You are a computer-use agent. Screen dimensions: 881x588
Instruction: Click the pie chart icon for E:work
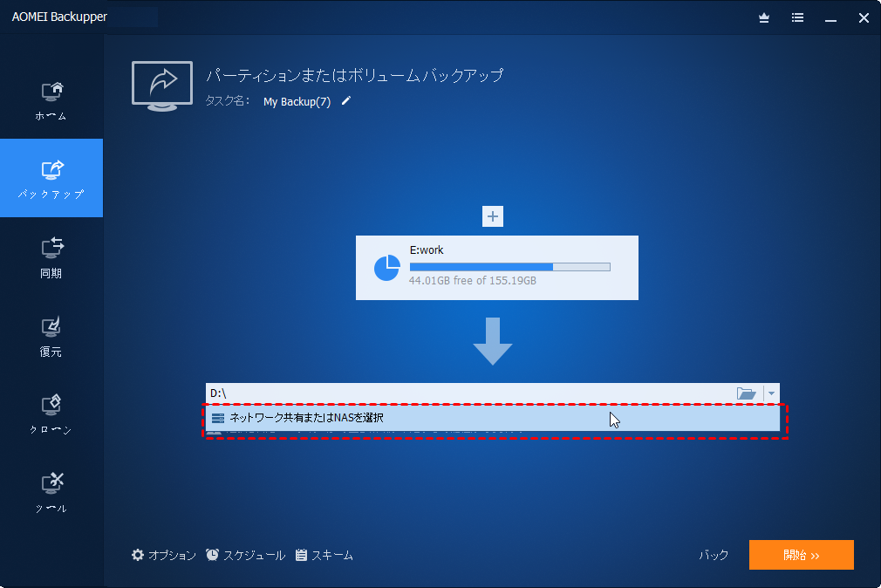coord(387,268)
